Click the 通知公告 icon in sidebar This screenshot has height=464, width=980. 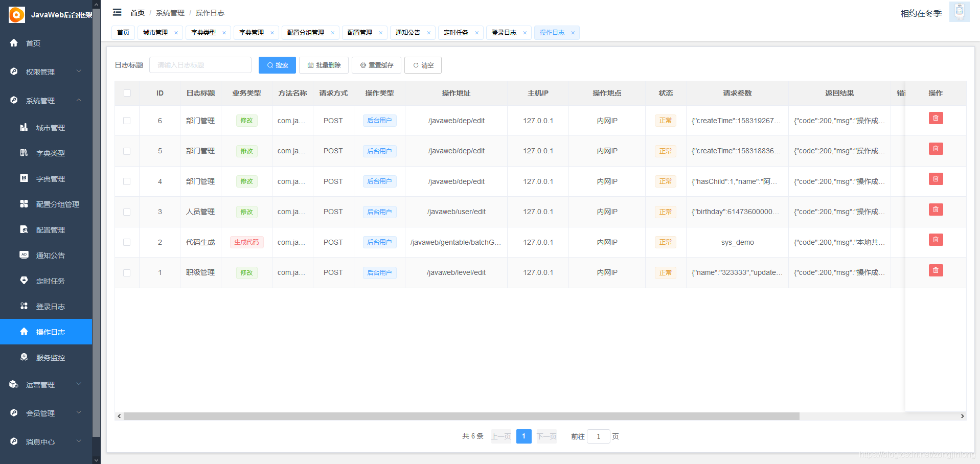24,254
